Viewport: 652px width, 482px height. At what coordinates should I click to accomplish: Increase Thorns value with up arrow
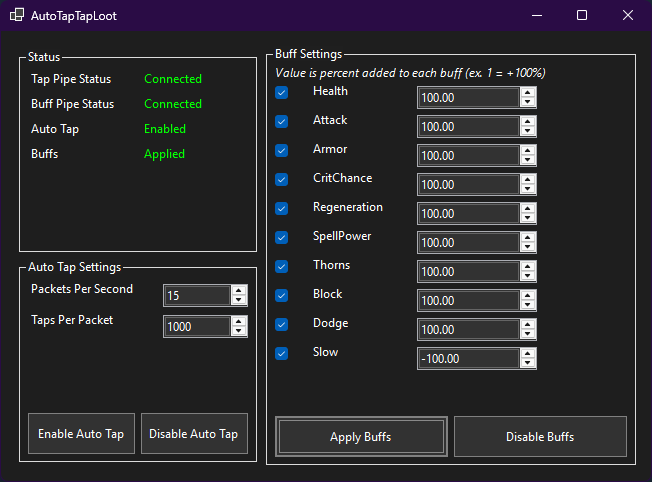528,267
